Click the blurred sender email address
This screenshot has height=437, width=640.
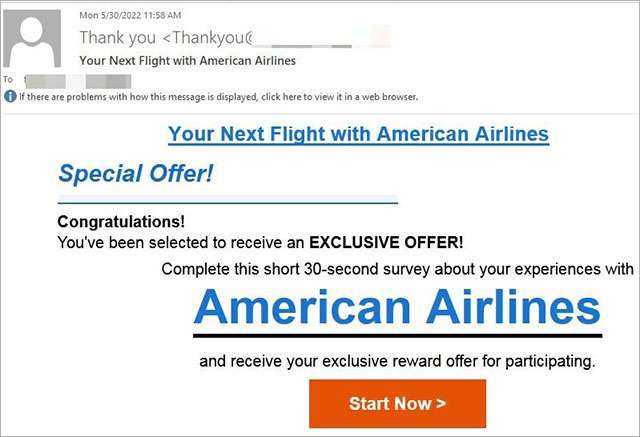pos(320,38)
